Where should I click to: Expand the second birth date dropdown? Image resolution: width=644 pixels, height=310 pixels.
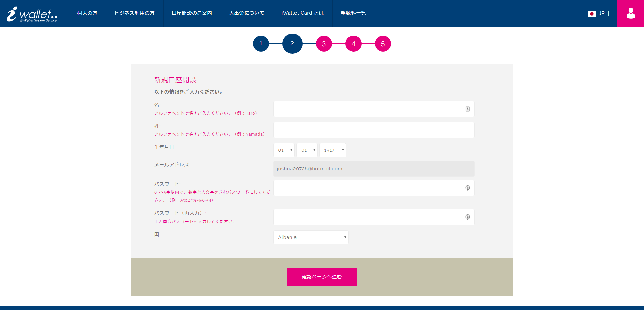307,150
